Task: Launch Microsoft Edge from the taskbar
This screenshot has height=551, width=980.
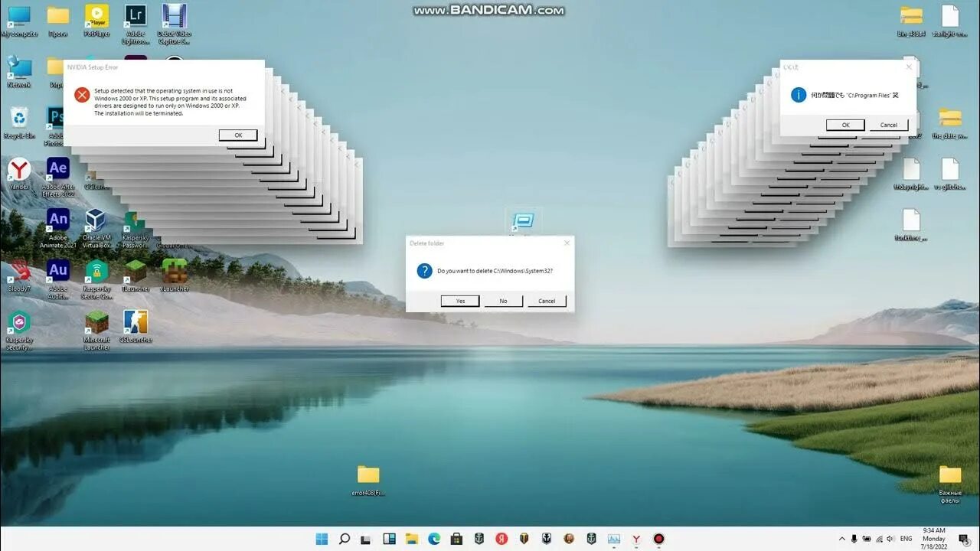Action: click(434, 539)
